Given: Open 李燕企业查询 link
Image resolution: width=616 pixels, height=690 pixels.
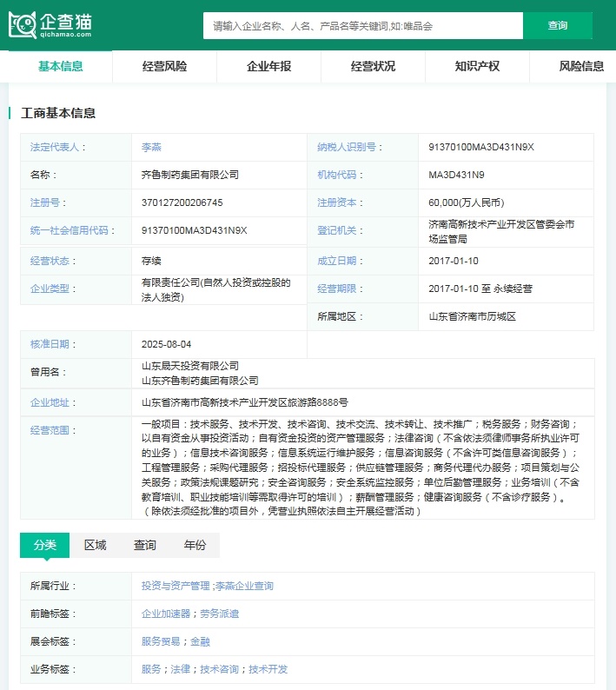Looking at the screenshot, I should click(x=245, y=586).
